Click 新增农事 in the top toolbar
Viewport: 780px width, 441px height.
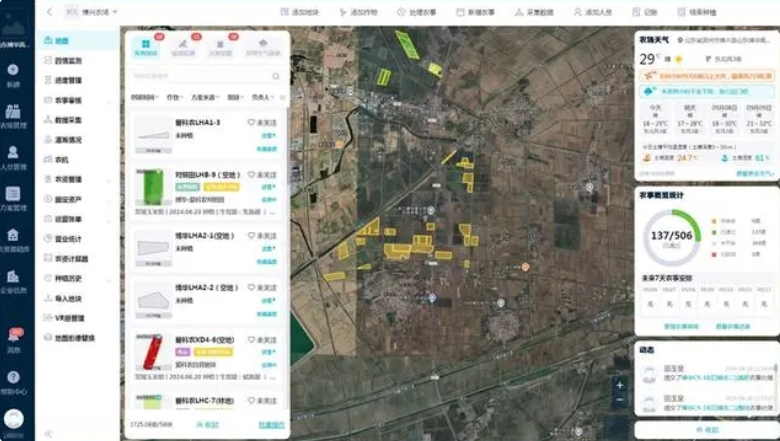pyautogui.click(x=476, y=12)
